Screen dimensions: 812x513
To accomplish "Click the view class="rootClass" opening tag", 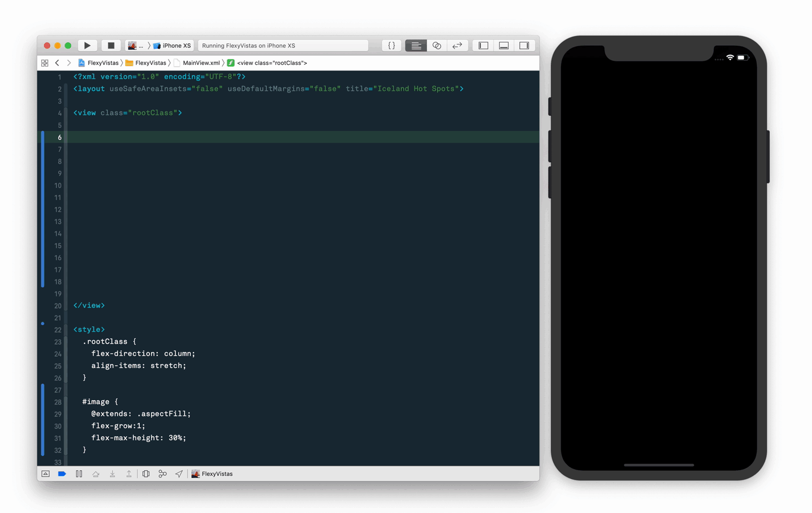I will pyautogui.click(x=127, y=113).
